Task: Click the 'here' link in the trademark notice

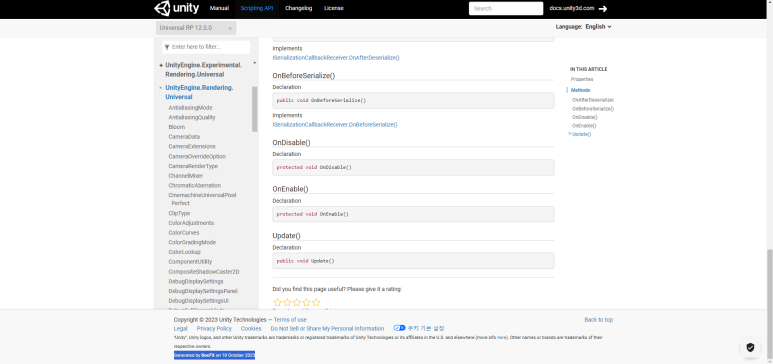Action: click(501, 338)
